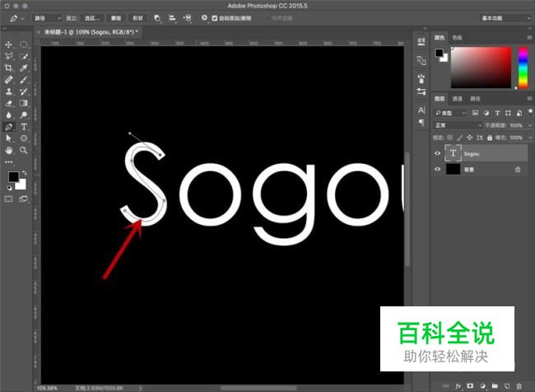Image resolution: width=535 pixels, height=392 pixels.
Task: Select the Zoom tool
Action: [x=24, y=150]
